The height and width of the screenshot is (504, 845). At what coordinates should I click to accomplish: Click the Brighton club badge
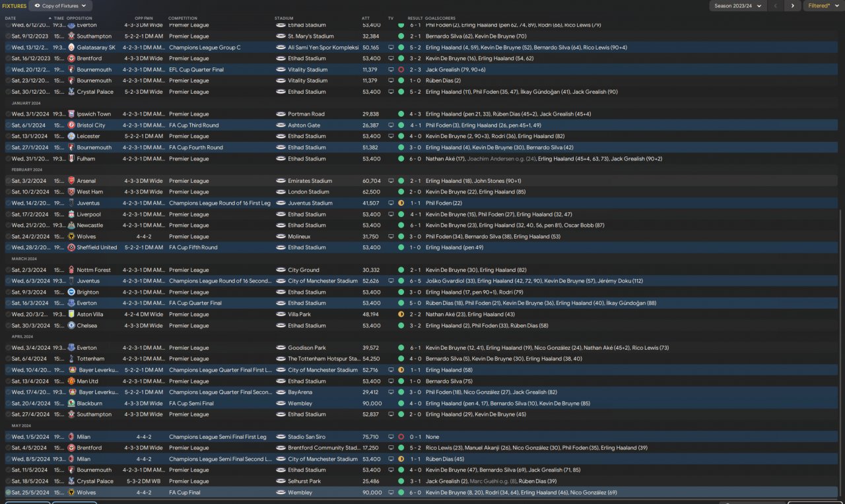(x=71, y=292)
